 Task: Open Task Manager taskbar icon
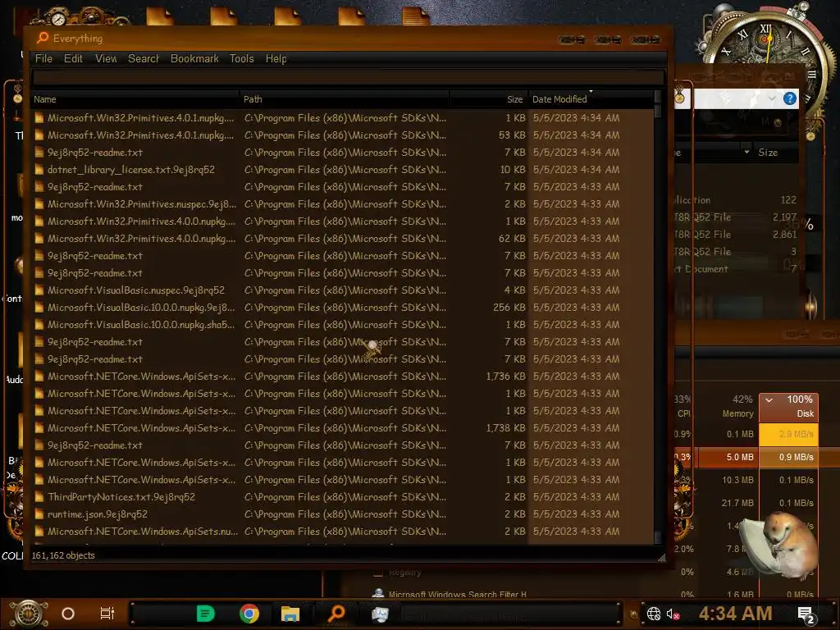[380, 614]
